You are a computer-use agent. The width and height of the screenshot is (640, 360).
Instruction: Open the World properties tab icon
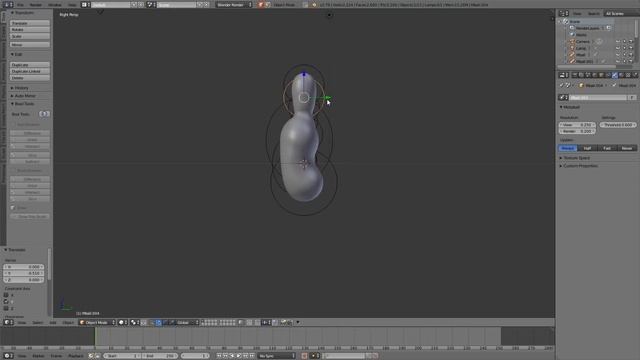point(594,75)
